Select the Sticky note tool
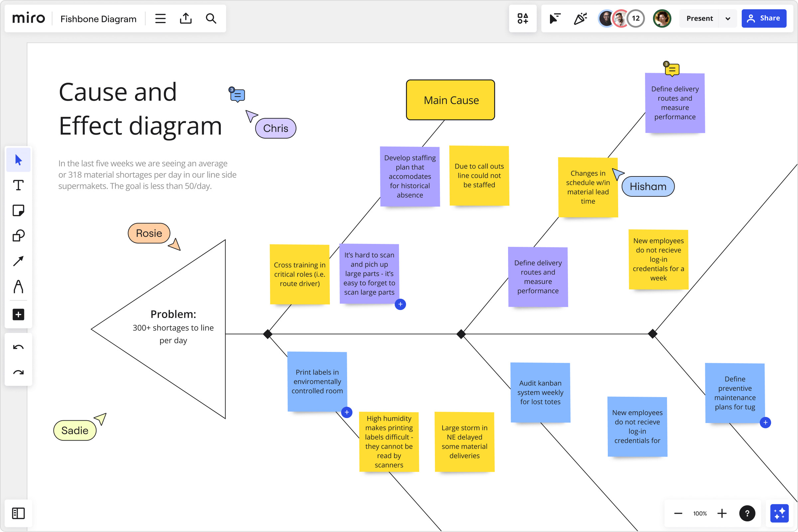 pos(18,210)
